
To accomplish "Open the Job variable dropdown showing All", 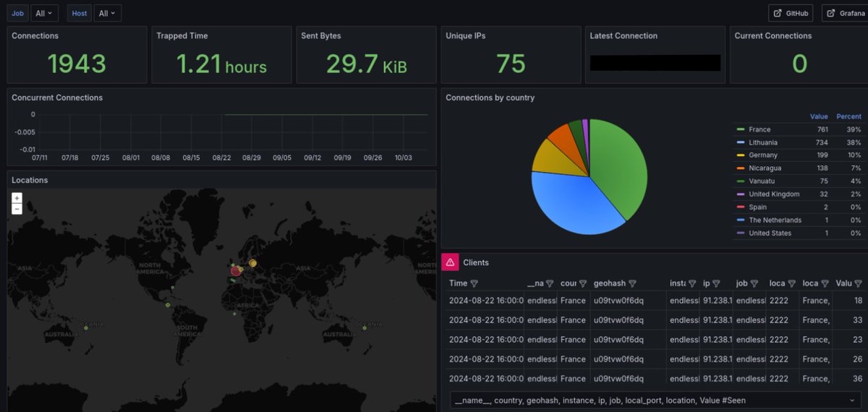I will point(45,13).
